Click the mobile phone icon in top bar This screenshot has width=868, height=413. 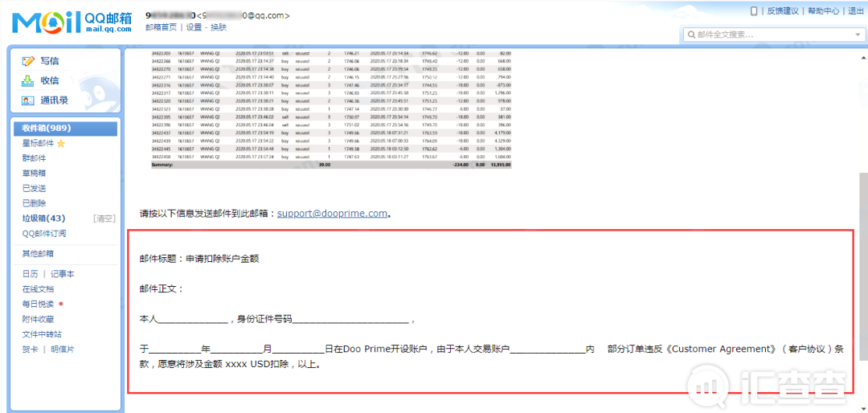pos(753,11)
